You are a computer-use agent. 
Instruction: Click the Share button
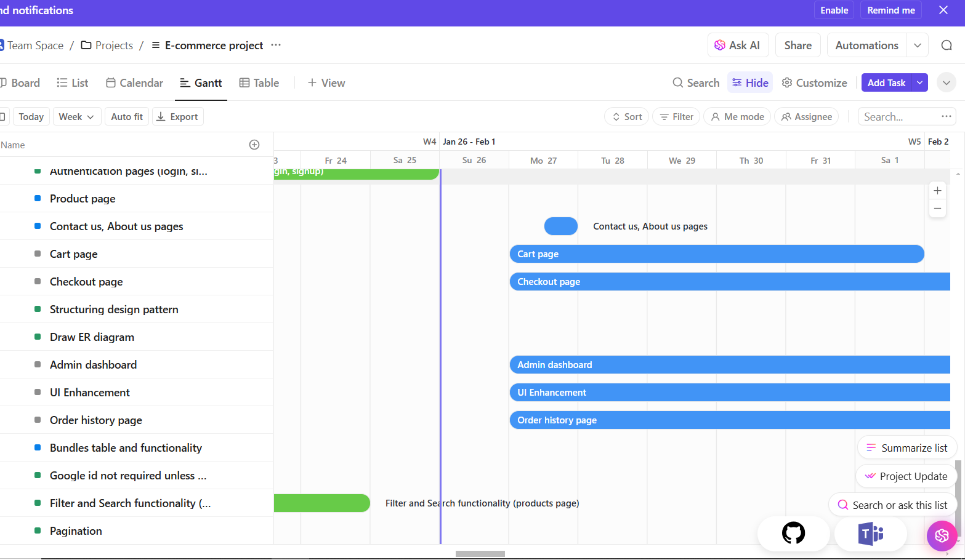797,46
